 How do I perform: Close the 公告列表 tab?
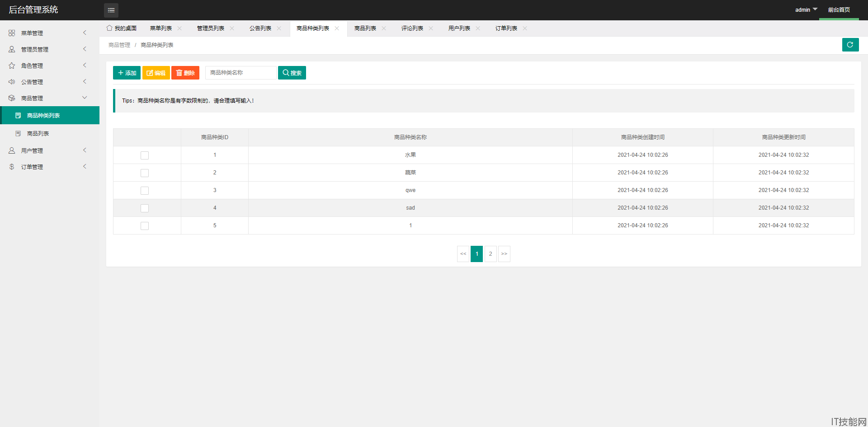[x=279, y=28]
